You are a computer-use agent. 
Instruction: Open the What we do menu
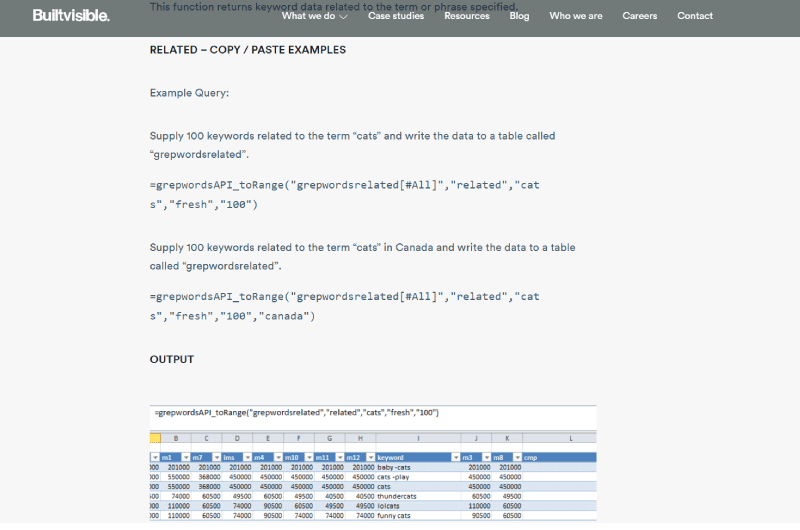click(x=308, y=16)
